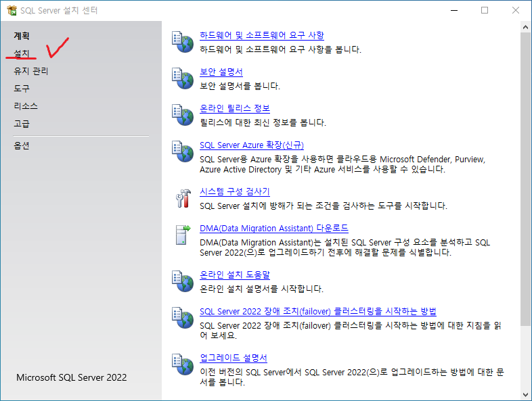532x401 pixels.
Task: Open 온라인 릴리스 정보 link
Action: (x=235, y=108)
